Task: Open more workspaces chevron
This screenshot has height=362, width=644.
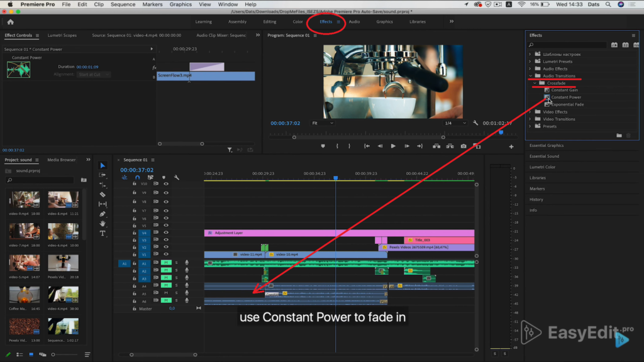Action: pos(452,21)
